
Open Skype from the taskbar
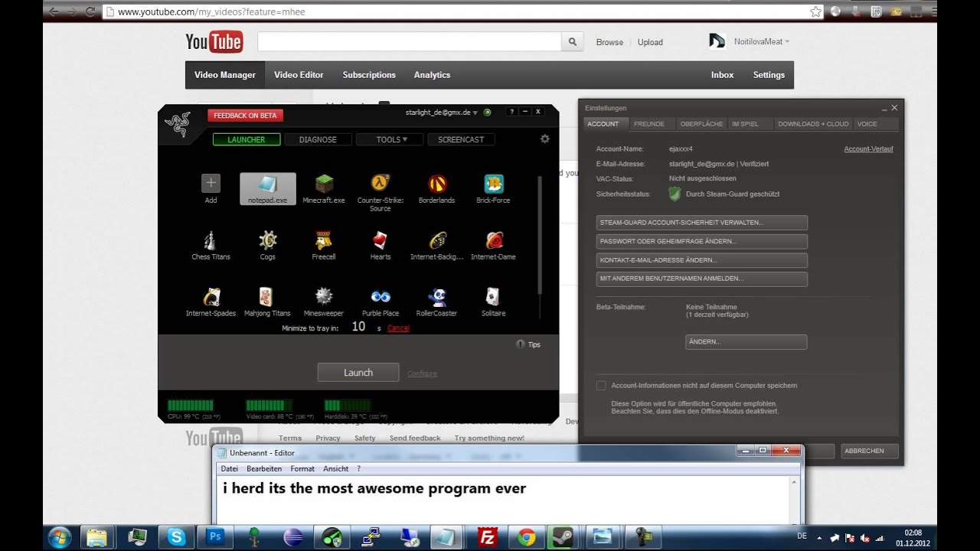tap(177, 537)
